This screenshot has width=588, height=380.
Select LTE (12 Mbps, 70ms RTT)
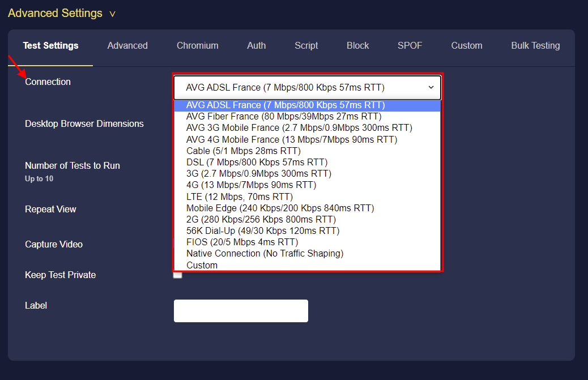pyautogui.click(x=308, y=197)
